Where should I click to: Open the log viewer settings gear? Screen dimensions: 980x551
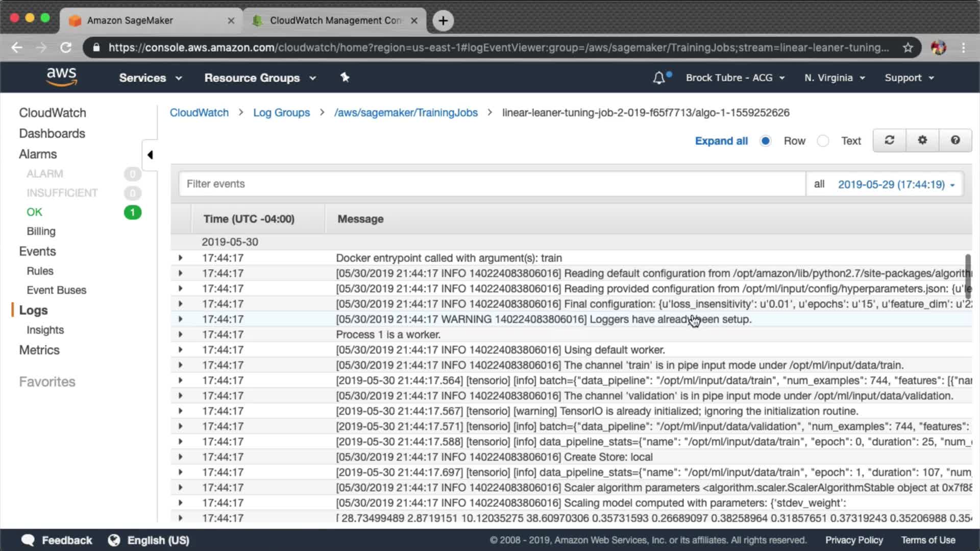(922, 140)
